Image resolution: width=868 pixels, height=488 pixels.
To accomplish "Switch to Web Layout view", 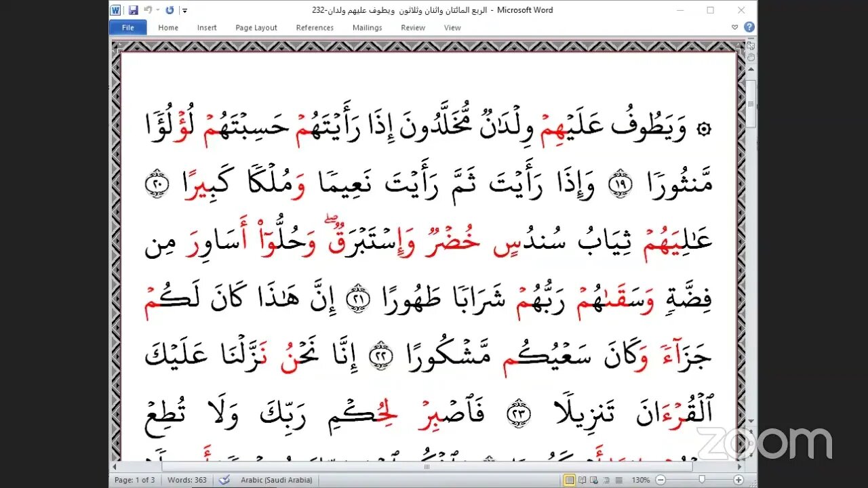I will 595,480.
